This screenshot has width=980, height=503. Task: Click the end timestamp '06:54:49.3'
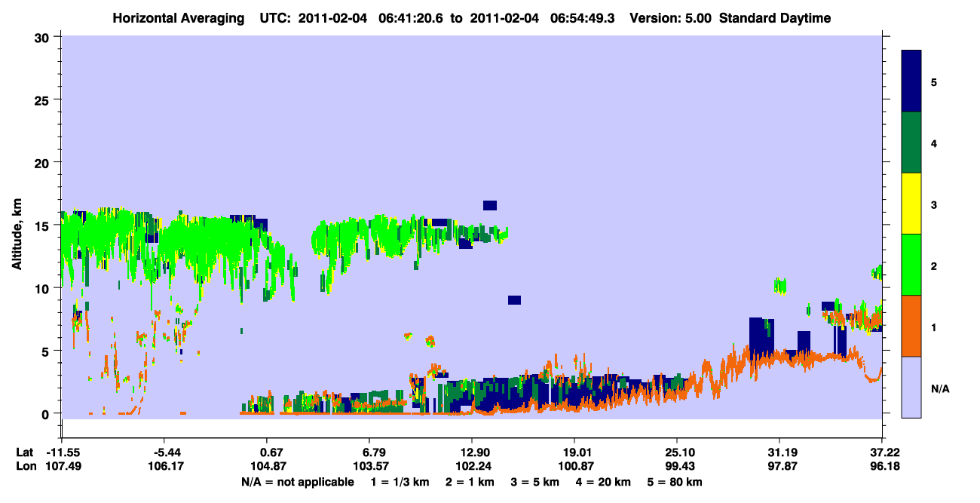[583, 18]
